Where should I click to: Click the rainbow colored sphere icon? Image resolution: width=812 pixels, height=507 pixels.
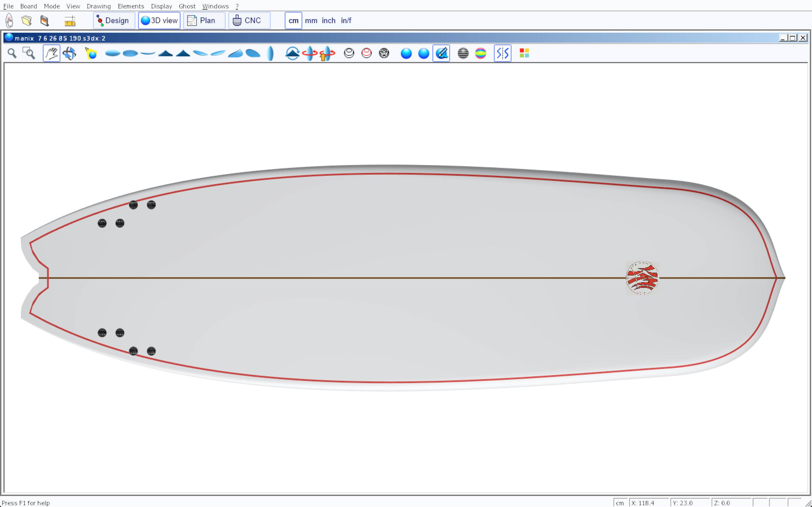tap(480, 53)
